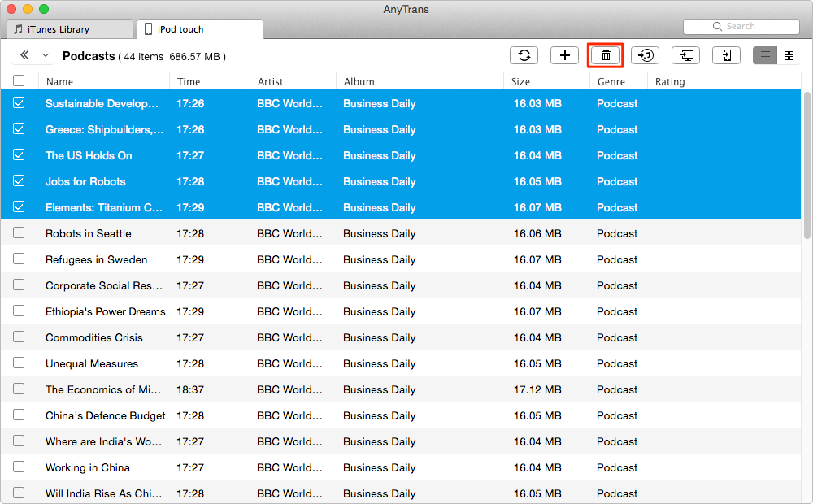Screen dimensions: 813x504
Task: Switch to grid view
Action: click(x=789, y=55)
